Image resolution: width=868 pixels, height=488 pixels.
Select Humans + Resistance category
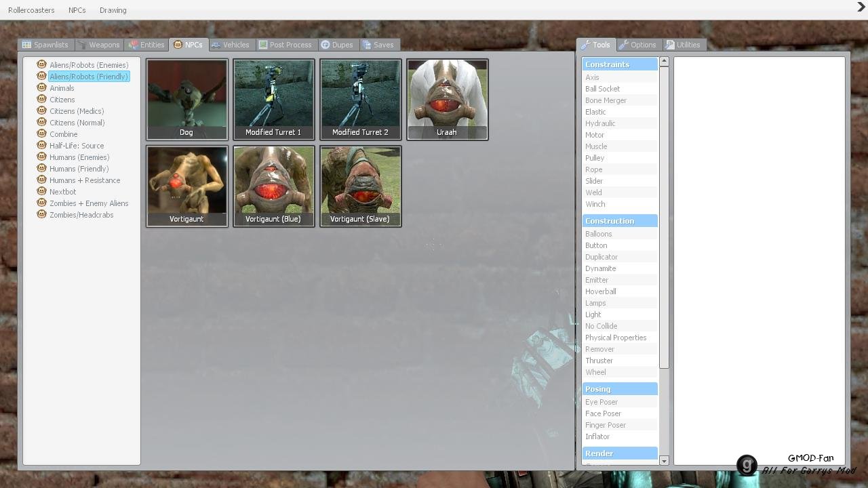tap(84, 180)
